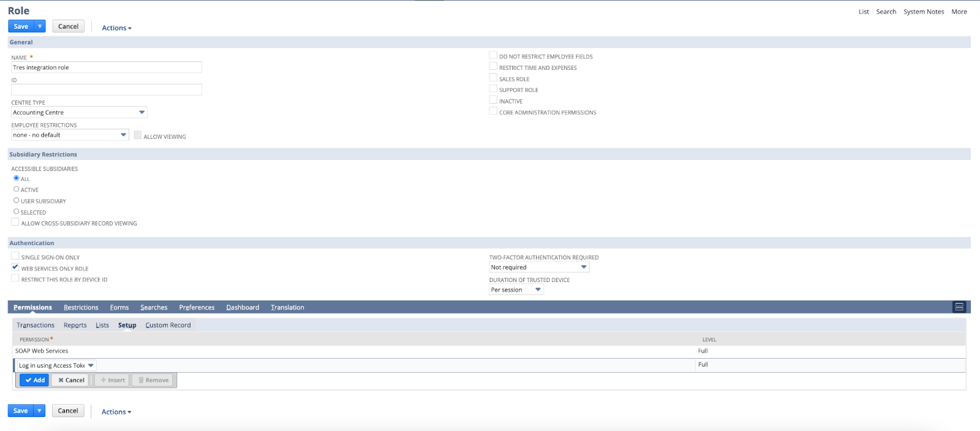Viewport: 980px width, 431px height.
Task: Click the subtab layout icon on Permissions bar
Action: [959, 307]
